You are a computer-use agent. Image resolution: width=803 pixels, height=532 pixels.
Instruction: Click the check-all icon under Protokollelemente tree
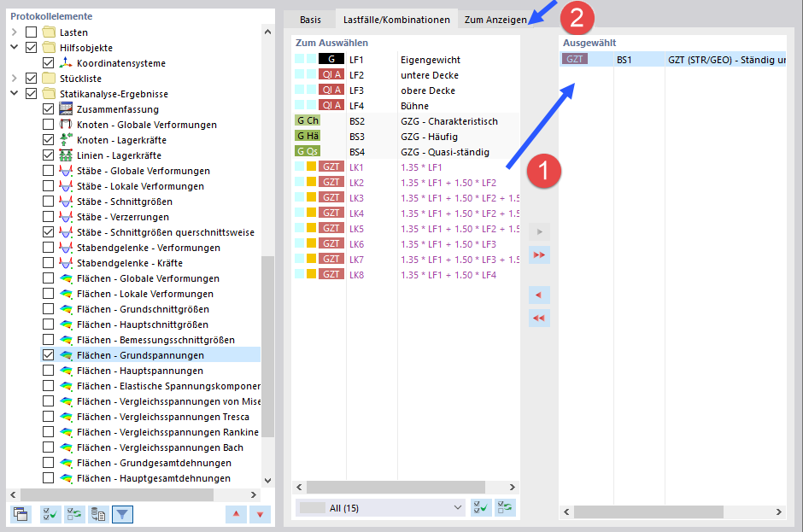click(50, 514)
